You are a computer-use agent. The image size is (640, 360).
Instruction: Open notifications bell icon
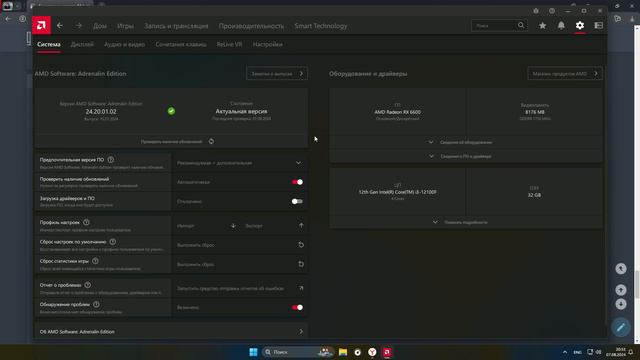point(561,25)
